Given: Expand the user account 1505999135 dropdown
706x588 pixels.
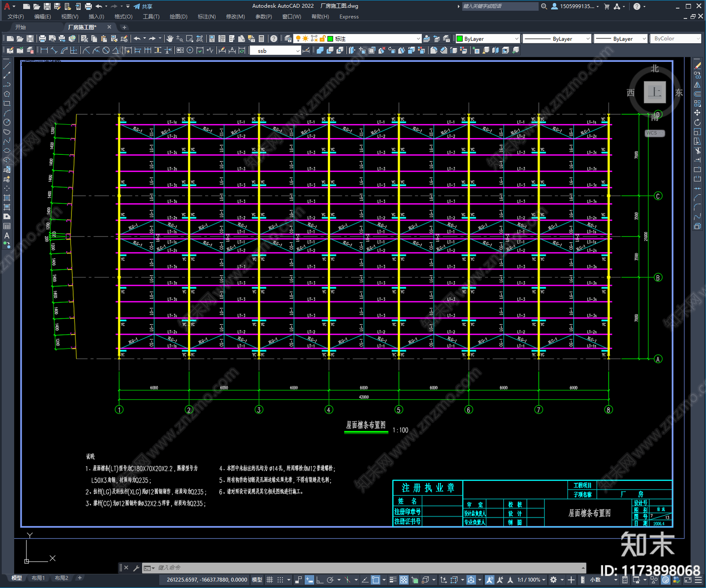Looking at the screenshot, I should coord(575,6).
